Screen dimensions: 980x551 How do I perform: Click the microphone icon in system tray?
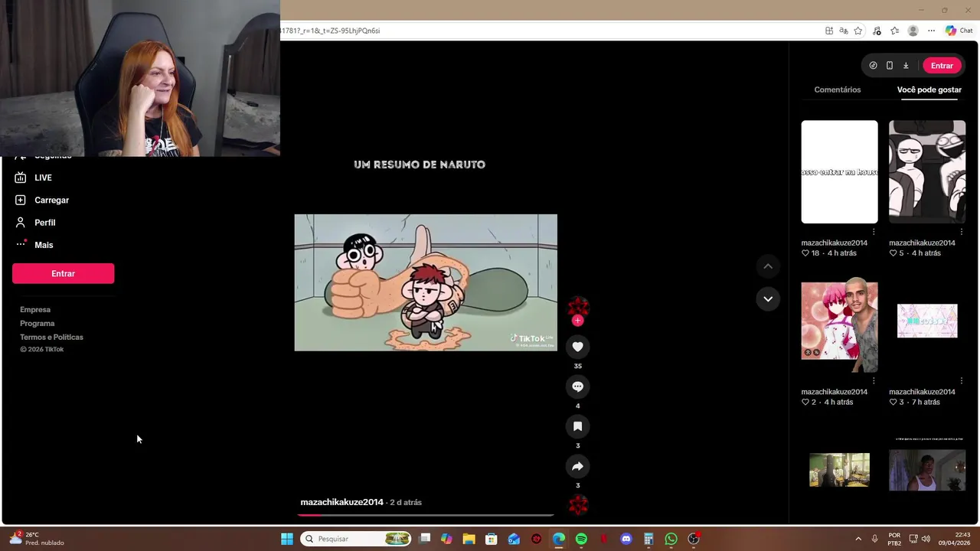click(x=874, y=539)
